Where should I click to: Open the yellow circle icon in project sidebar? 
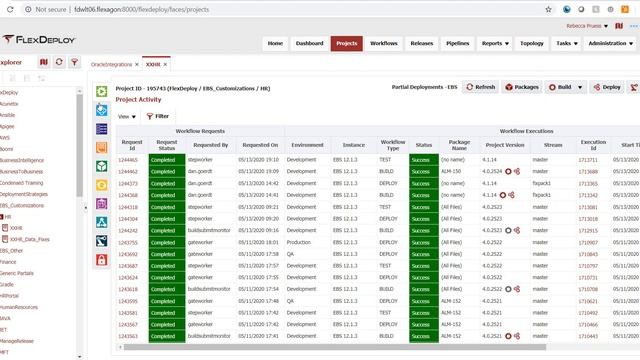(x=102, y=185)
